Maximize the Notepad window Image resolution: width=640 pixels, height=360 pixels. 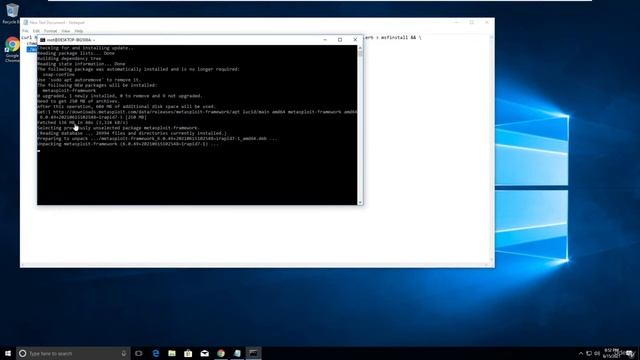[x=472, y=22]
